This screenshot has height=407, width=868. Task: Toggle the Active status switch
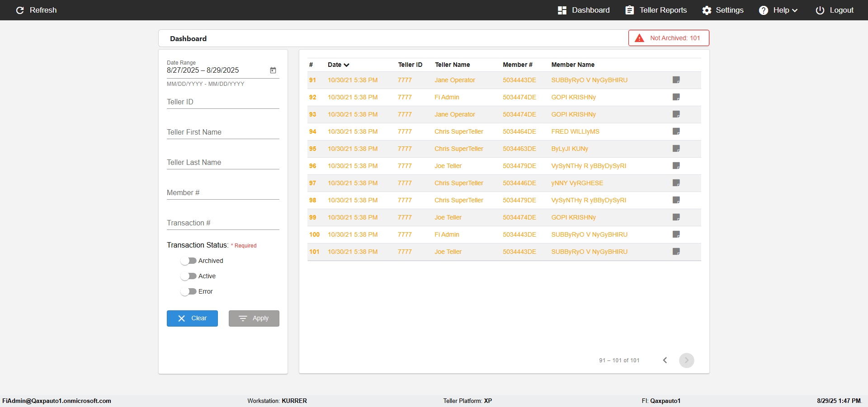click(189, 276)
